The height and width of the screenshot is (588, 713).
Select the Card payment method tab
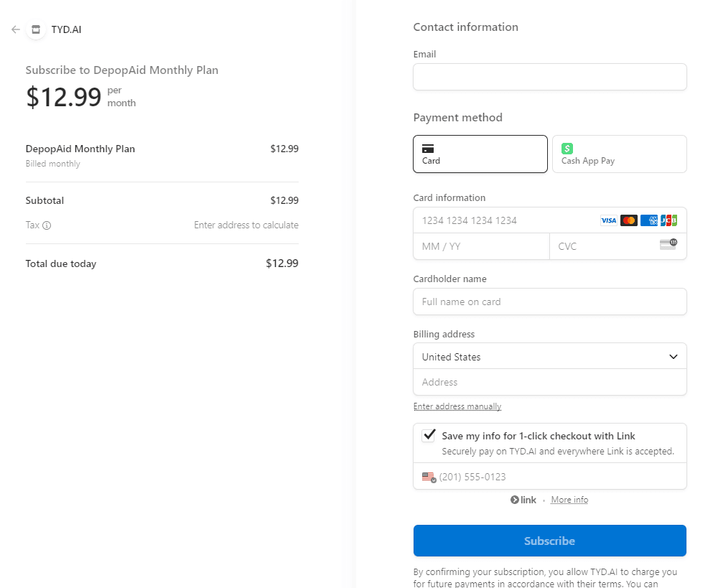[x=480, y=154]
